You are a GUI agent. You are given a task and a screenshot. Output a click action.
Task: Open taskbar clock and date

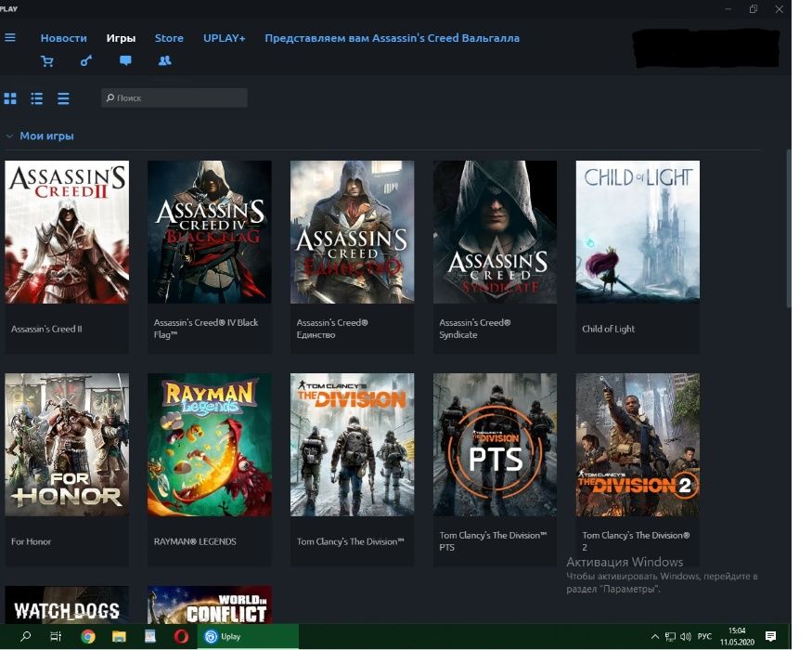click(737, 636)
